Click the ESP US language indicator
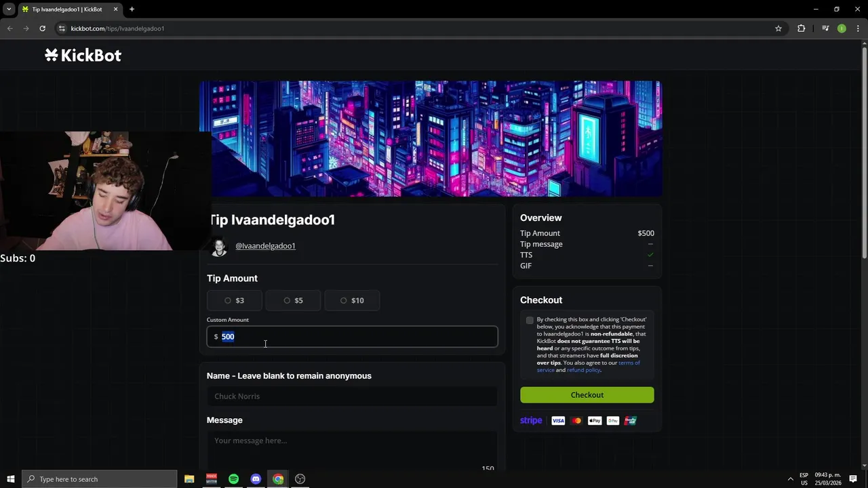The height and width of the screenshot is (488, 868). click(804, 479)
